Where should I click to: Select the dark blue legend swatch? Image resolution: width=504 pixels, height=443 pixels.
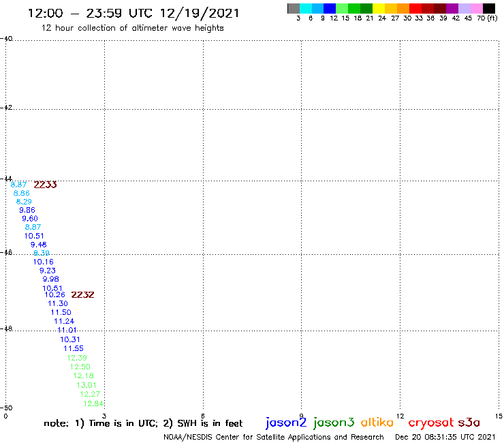tap(330, 8)
